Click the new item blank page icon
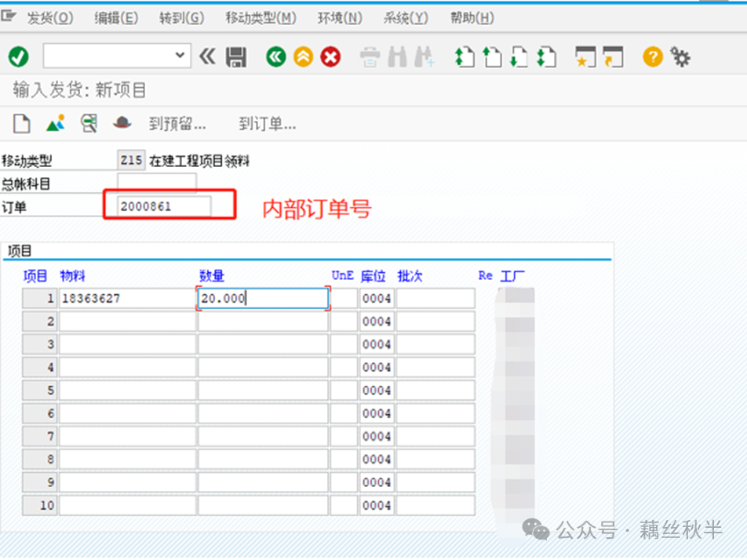 [22, 124]
